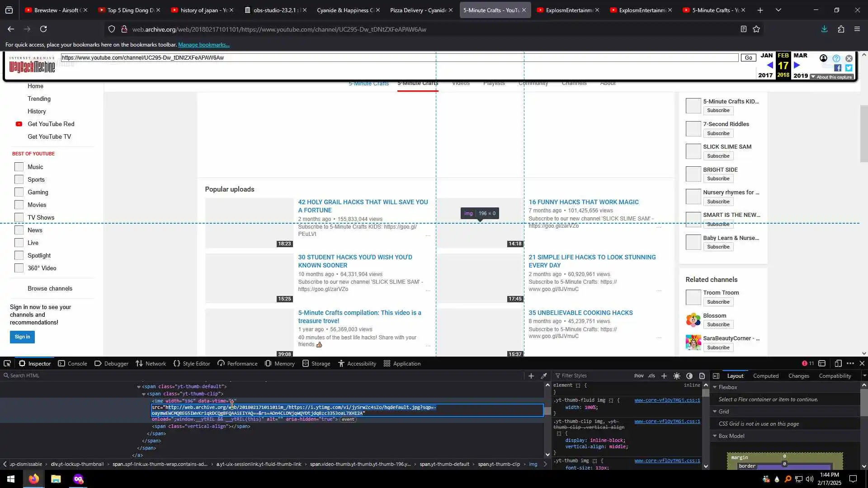The width and height of the screenshot is (868, 488).
Task: Bookmark this page with star icon
Action: pyautogui.click(x=756, y=29)
